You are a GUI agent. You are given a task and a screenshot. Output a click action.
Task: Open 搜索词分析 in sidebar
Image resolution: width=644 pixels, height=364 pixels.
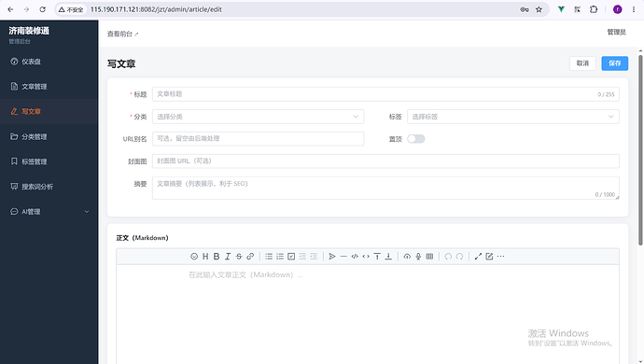49,187
